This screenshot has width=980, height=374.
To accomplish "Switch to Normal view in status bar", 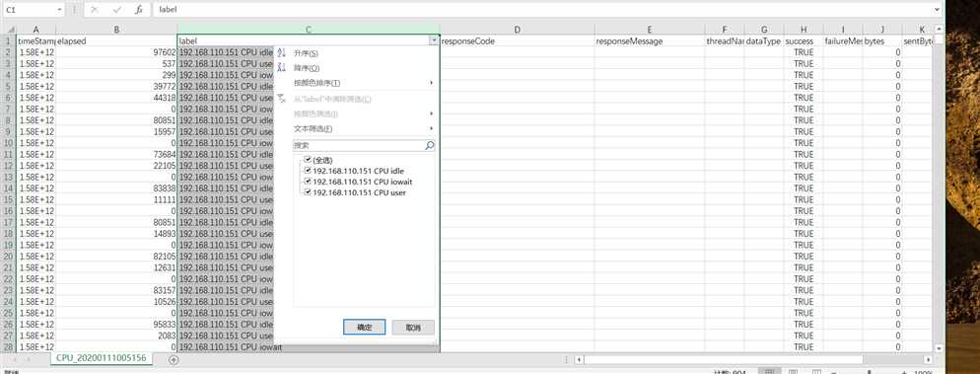I will pyautogui.click(x=769, y=371).
